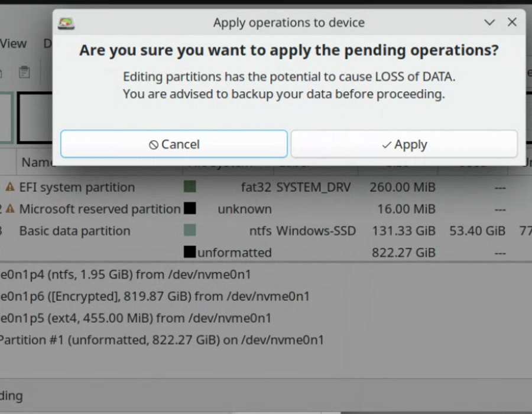Screen dimensions: 532x414
Task: Click the 822.27 GiB size cell in partition table
Action: click(x=404, y=253)
